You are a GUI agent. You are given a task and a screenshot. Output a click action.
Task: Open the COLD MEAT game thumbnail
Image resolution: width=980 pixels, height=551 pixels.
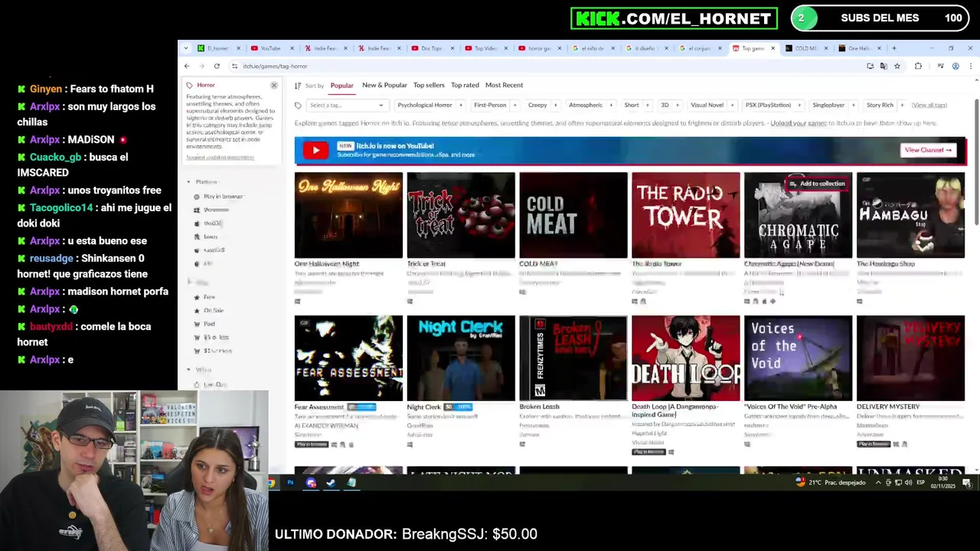pyautogui.click(x=573, y=215)
